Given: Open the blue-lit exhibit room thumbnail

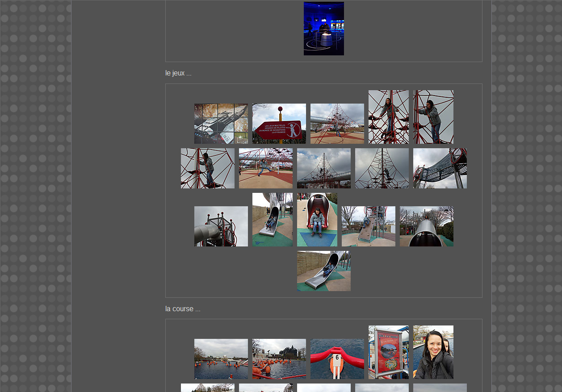Looking at the screenshot, I should coord(323,29).
